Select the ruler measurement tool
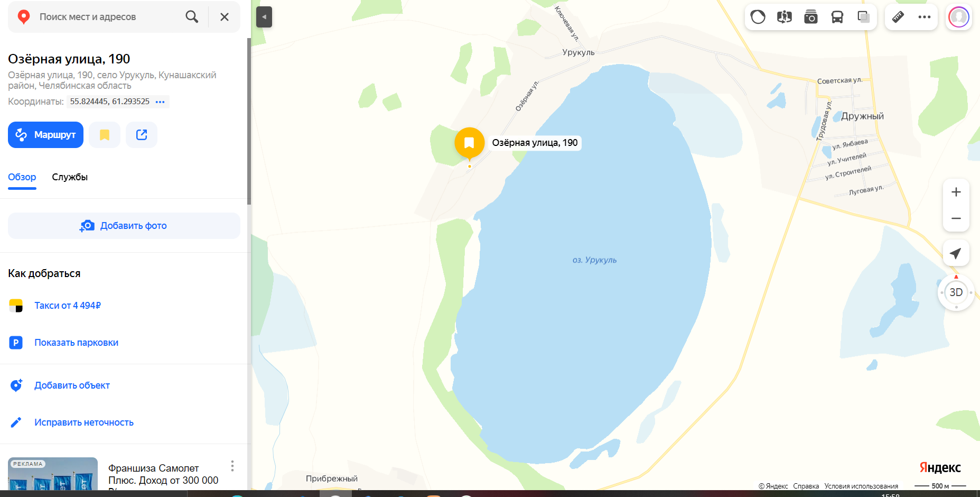980x497 pixels. 898,17
